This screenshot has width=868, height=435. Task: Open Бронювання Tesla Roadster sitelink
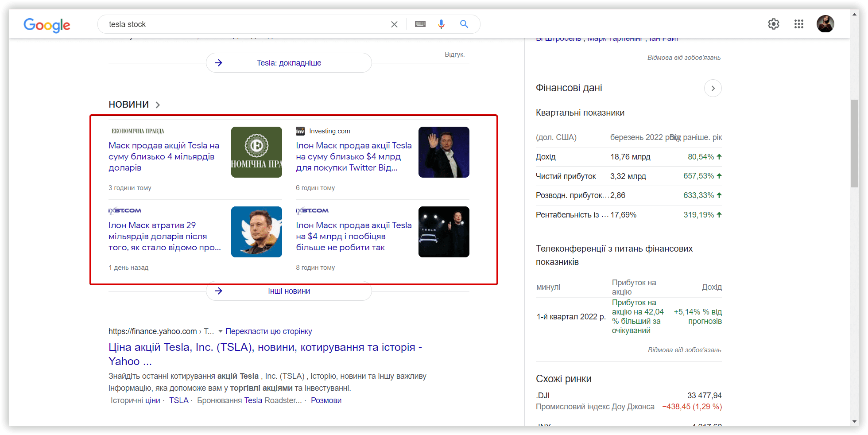249,400
